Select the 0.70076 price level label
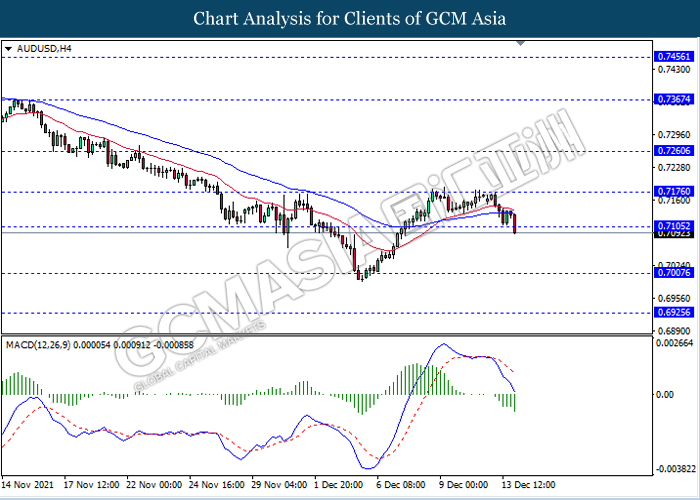Image resolution: width=700 pixels, height=500 pixels. 674,273
